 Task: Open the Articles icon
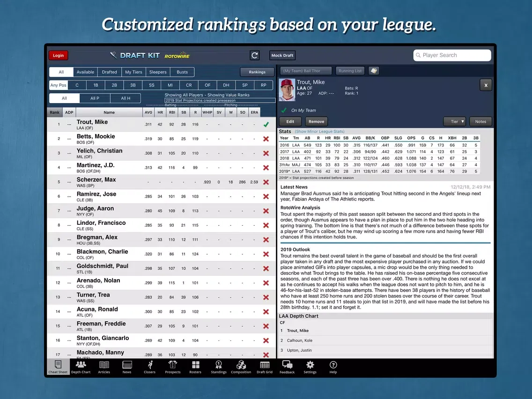pos(104,367)
